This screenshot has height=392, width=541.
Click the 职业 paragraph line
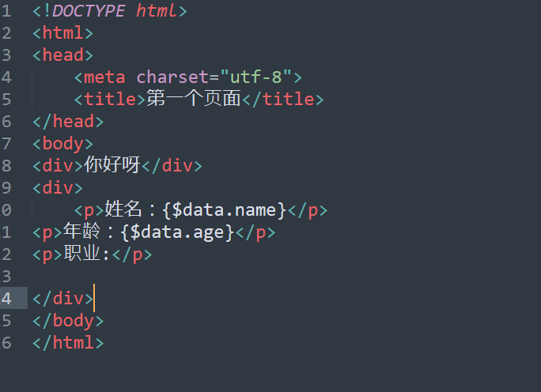click(x=92, y=254)
